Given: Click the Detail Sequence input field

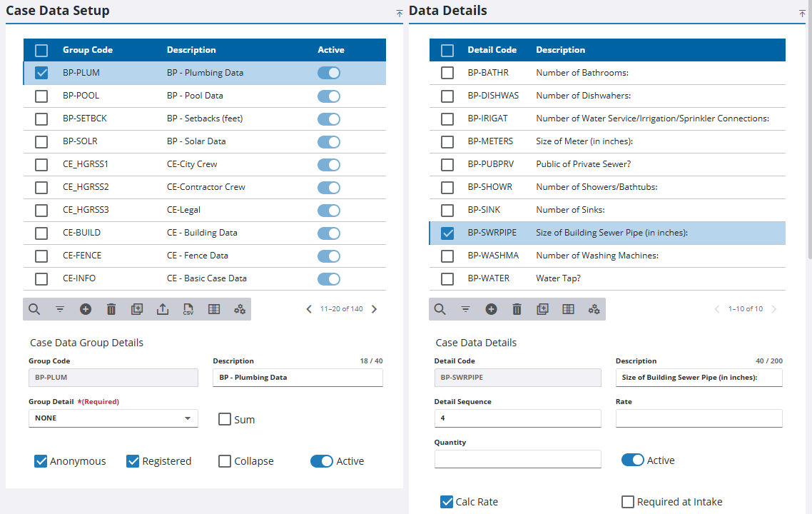Looking at the screenshot, I should pyautogui.click(x=517, y=418).
